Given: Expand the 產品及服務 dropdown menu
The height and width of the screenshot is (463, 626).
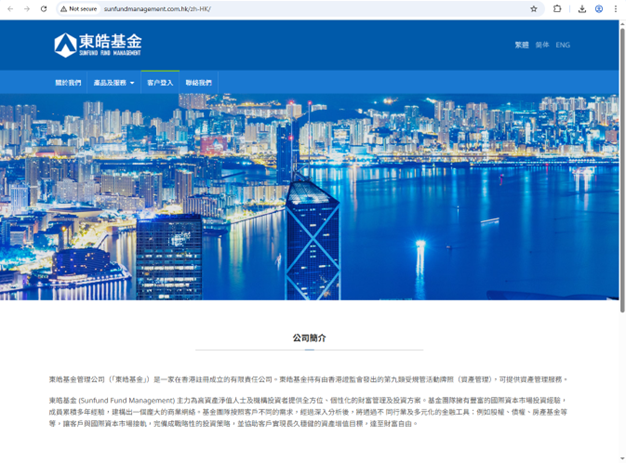Looking at the screenshot, I should [x=111, y=82].
